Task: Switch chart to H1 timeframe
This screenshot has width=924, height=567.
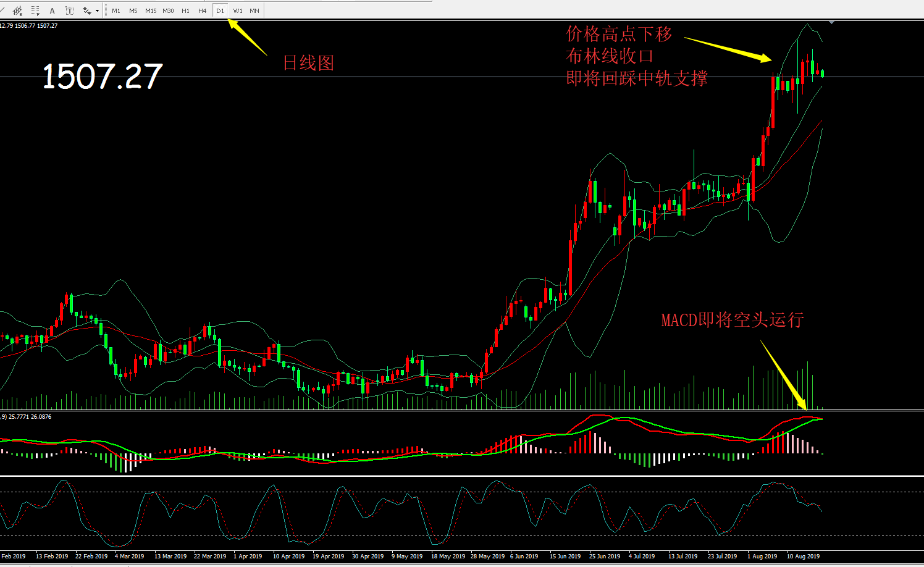Action: 185,10
